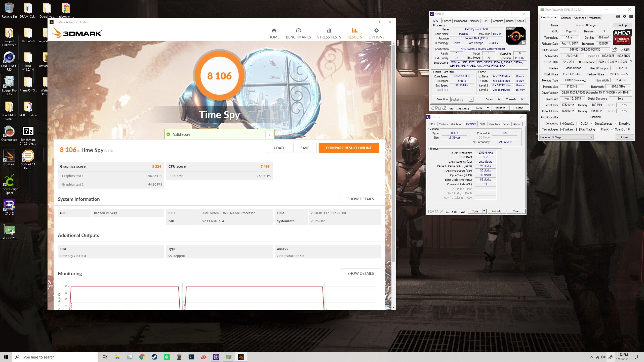Click the GPU-Z BIOS export share icon

tap(614, 50)
